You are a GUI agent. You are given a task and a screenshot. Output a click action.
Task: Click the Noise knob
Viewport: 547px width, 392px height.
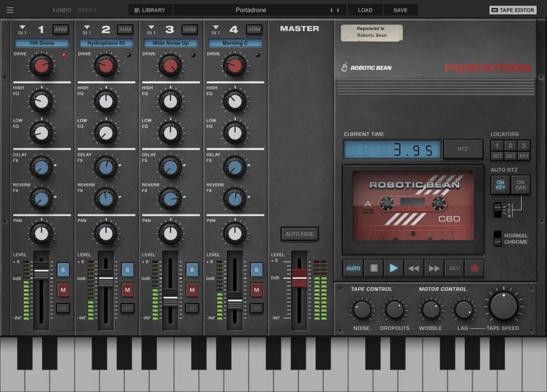(x=362, y=310)
